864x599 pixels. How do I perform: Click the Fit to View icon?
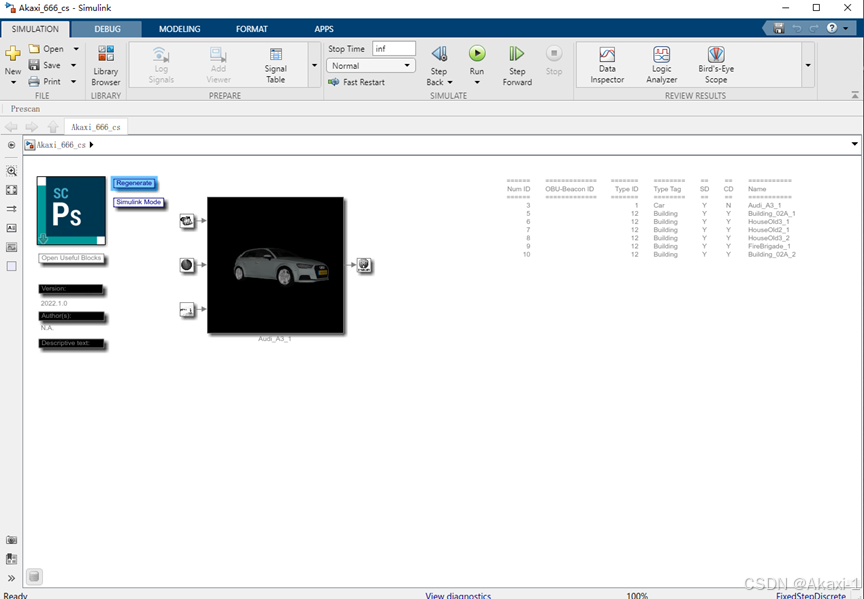11,190
